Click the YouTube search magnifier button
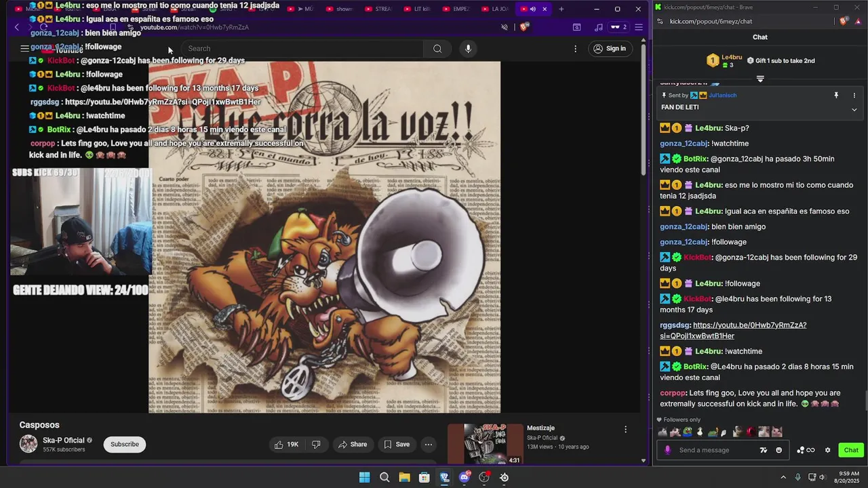 coord(437,49)
